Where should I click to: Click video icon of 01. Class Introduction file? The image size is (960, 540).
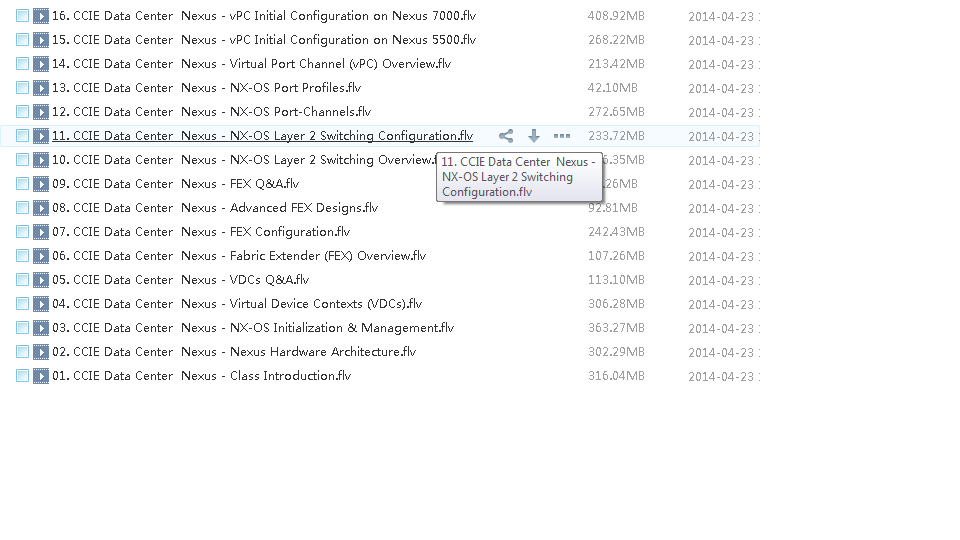41,376
